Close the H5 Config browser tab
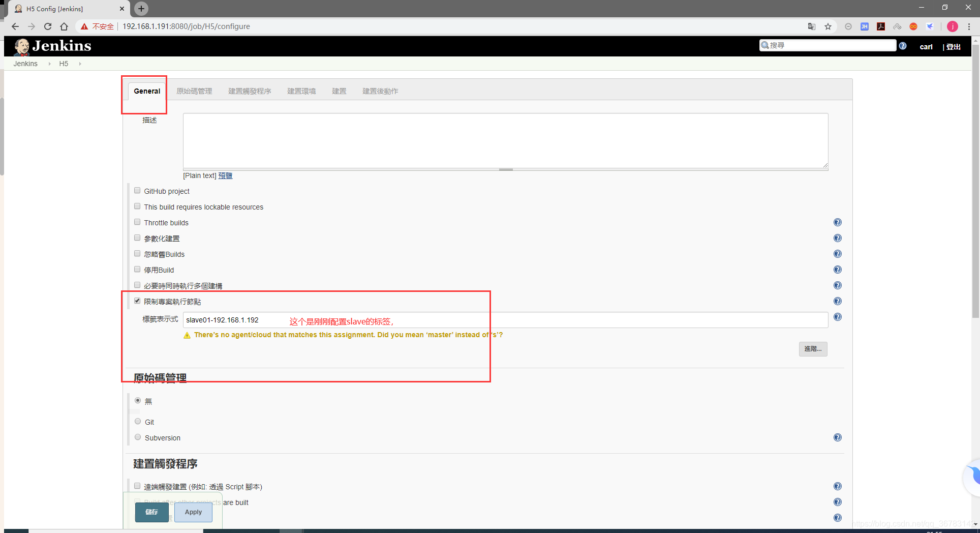 [122, 9]
